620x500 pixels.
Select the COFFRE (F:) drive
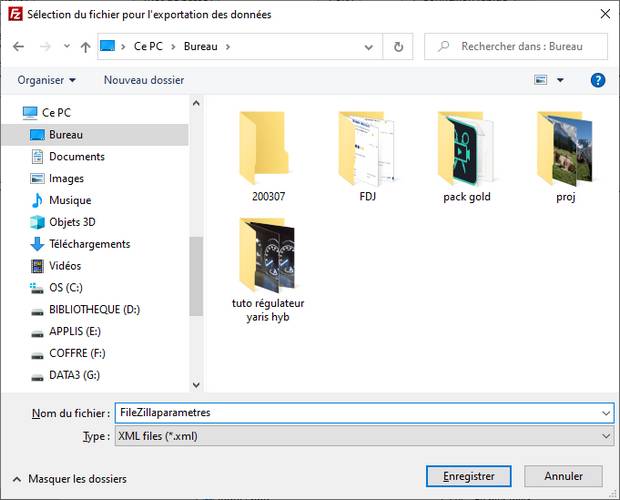pyautogui.click(x=77, y=353)
